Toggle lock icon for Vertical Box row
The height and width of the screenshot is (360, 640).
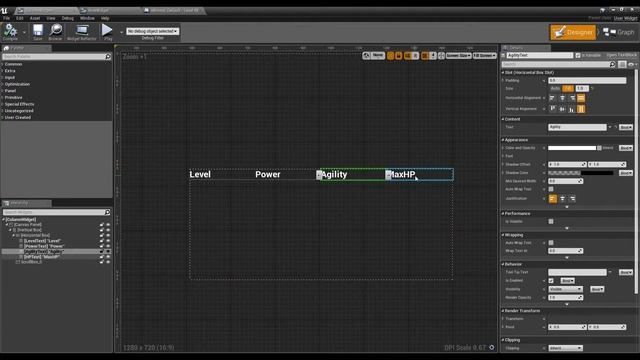click(x=102, y=230)
